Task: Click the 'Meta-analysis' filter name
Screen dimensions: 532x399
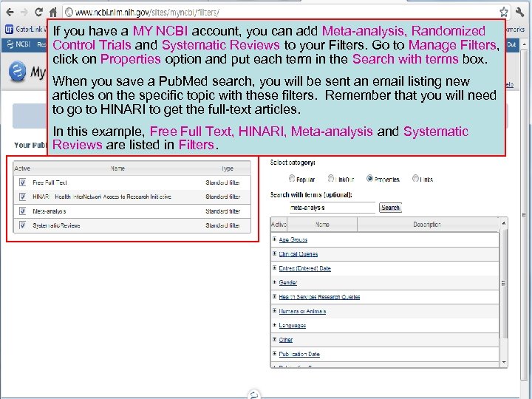Action: pos(50,211)
